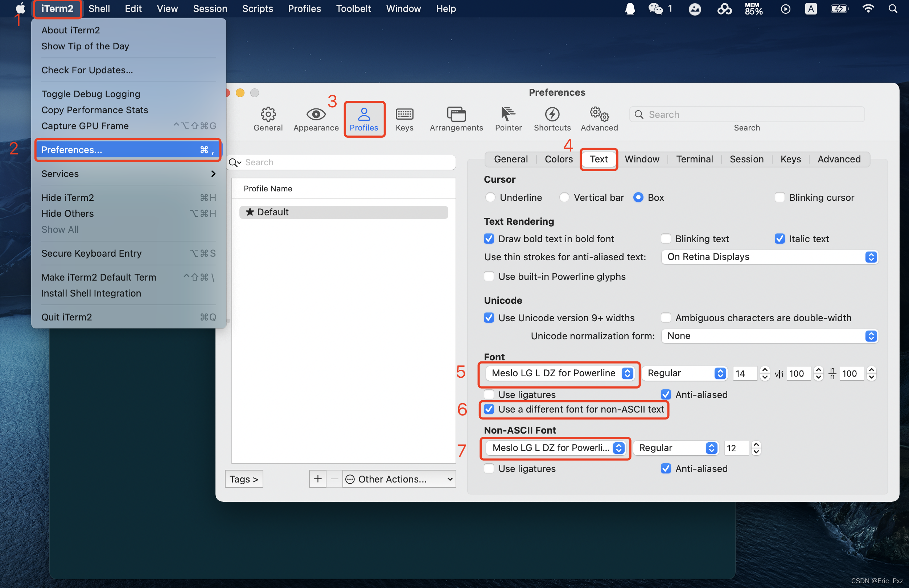Enable Blinking cursor checkbox
This screenshot has width=909, height=588.
coord(780,198)
